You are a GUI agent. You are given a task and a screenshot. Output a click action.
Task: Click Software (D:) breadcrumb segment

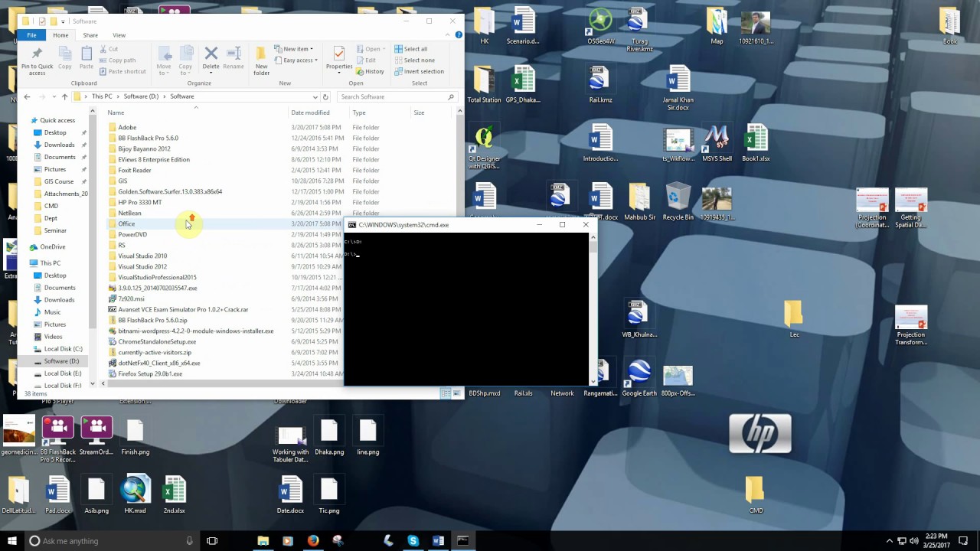[141, 96]
